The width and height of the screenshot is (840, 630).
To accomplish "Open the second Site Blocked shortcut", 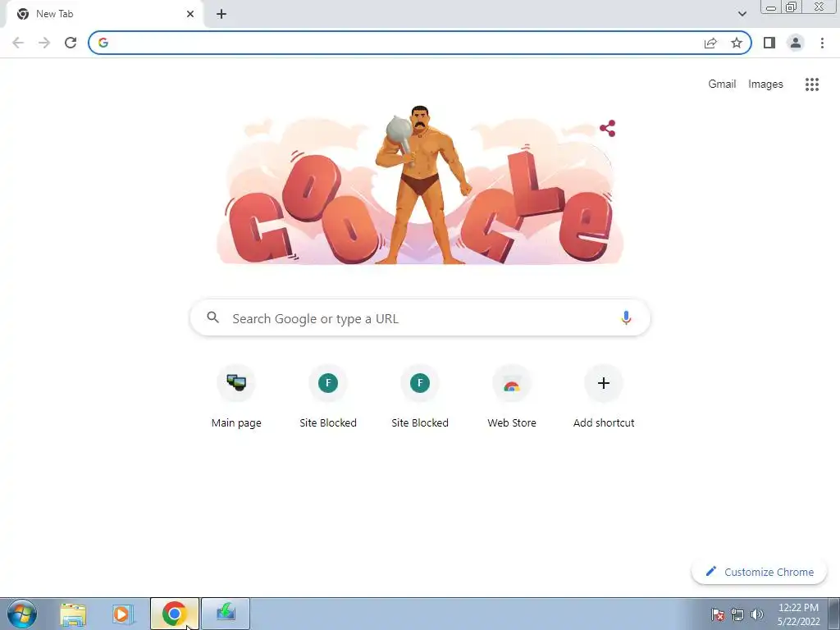I will [x=420, y=398].
